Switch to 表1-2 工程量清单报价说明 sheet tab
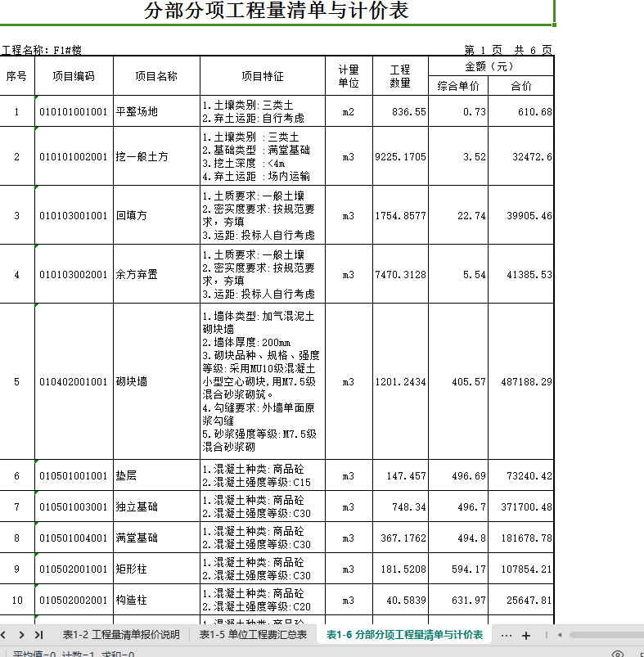Screen dimensions: 644x657 121,635
